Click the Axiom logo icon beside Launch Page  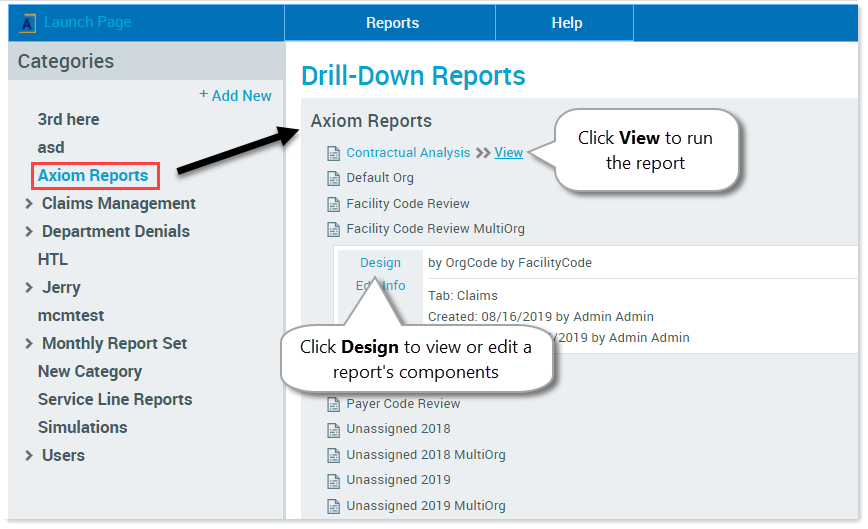pyautogui.click(x=28, y=23)
